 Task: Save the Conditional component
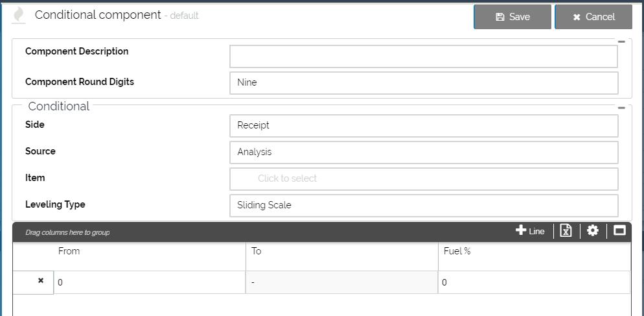[x=512, y=17]
